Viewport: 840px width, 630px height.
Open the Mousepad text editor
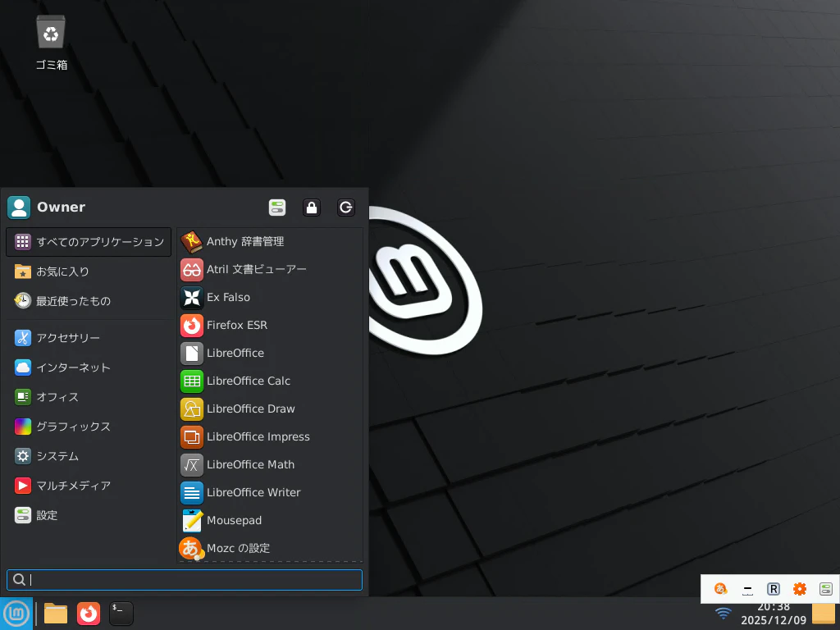coord(270,520)
